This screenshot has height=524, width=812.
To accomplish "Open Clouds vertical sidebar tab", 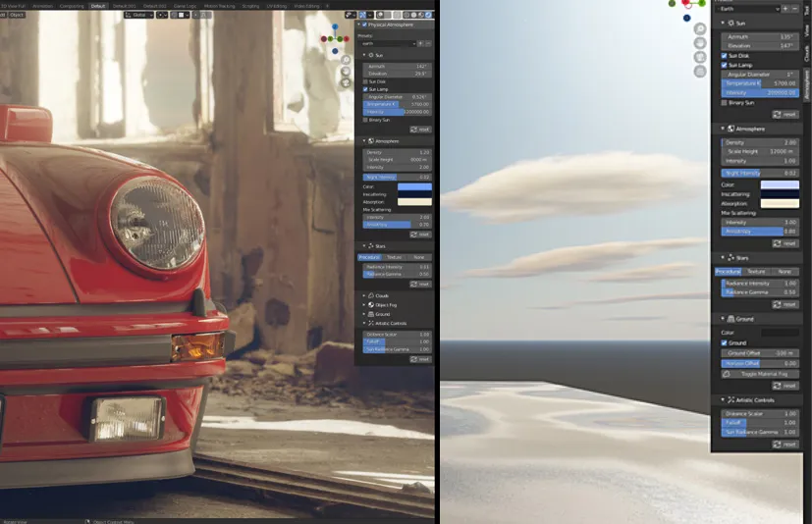I will pos(807,54).
